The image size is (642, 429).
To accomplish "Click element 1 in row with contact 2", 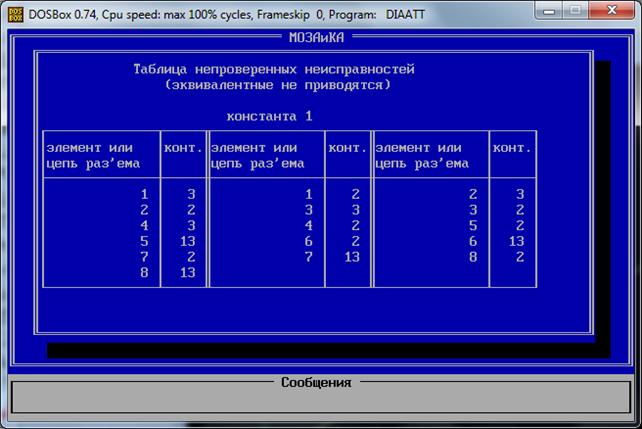I will [x=309, y=194].
